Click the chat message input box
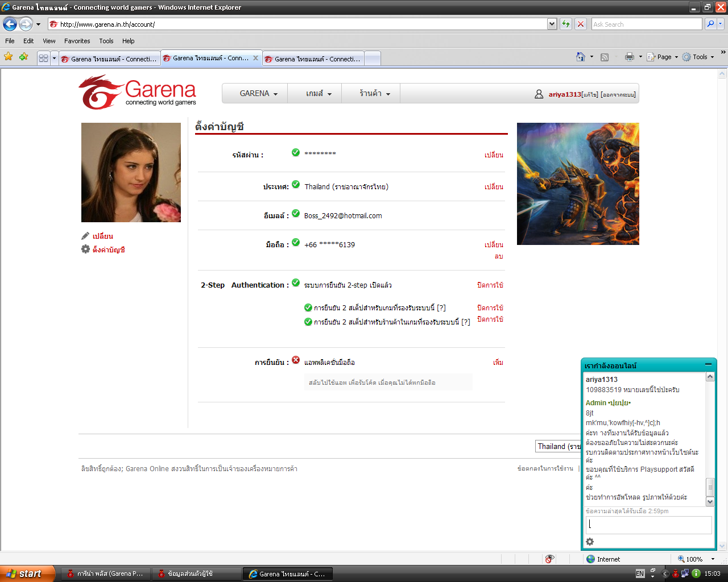This screenshot has width=728, height=582. 648,525
